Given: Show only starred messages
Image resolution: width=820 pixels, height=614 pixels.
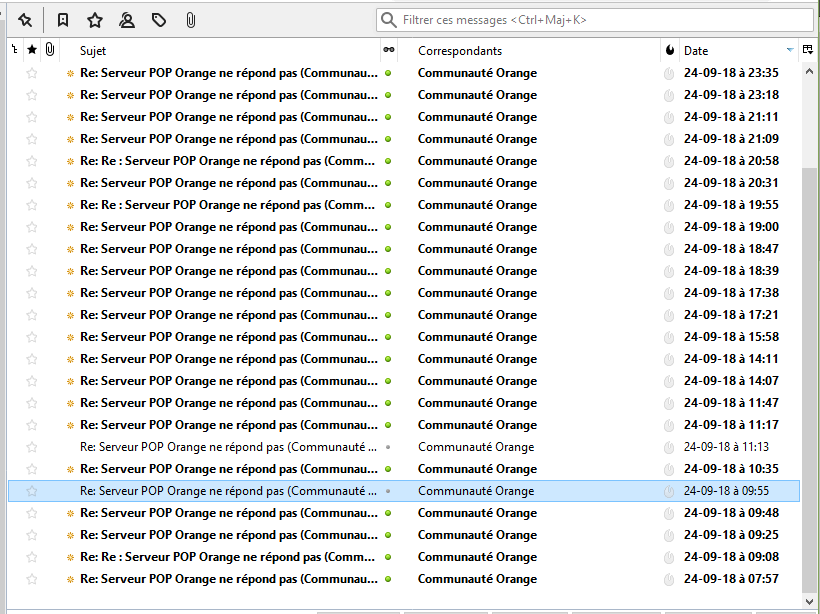Looking at the screenshot, I should (x=95, y=19).
